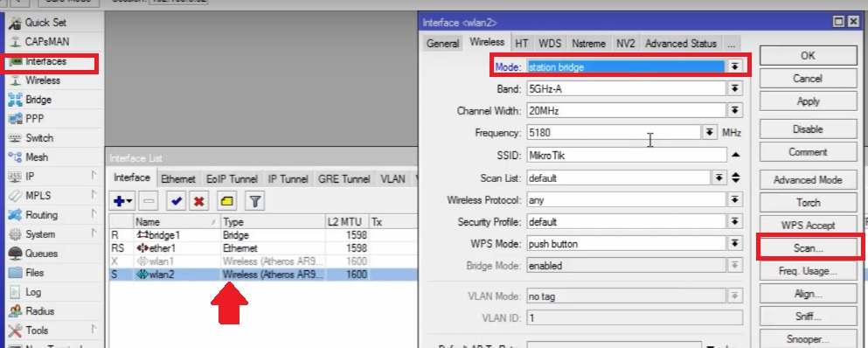Click the Disable button in wlan2 dialog
Screen dimensions: 868x348
click(x=808, y=129)
